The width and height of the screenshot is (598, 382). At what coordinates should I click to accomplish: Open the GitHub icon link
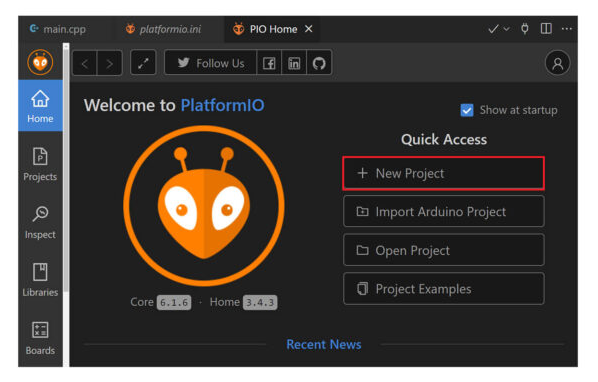(x=319, y=63)
